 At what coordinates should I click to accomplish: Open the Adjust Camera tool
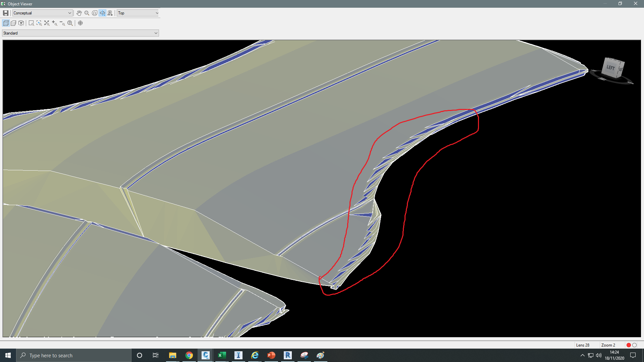pyautogui.click(x=110, y=13)
